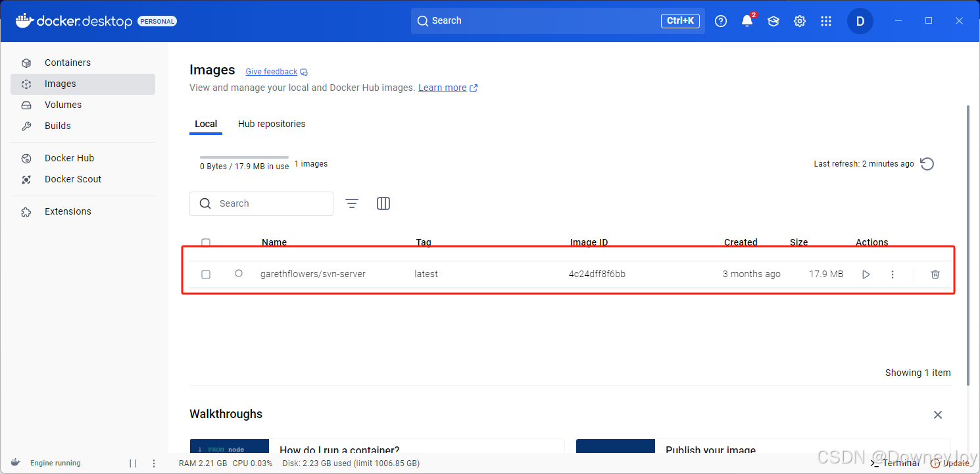This screenshot has width=980, height=474.
Task: Click the unused status circle for svn-server
Action: click(239, 273)
